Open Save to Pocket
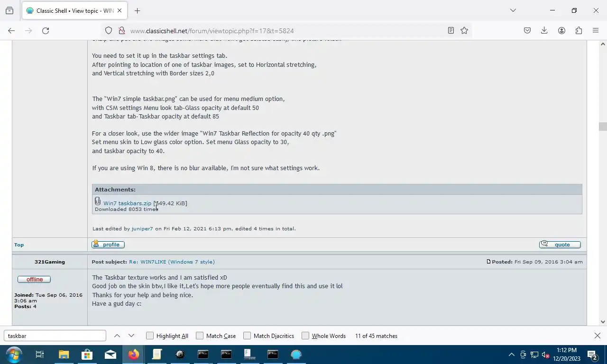Image resolution: width=607 pixels, height=364 pixels. coord(527,30)
